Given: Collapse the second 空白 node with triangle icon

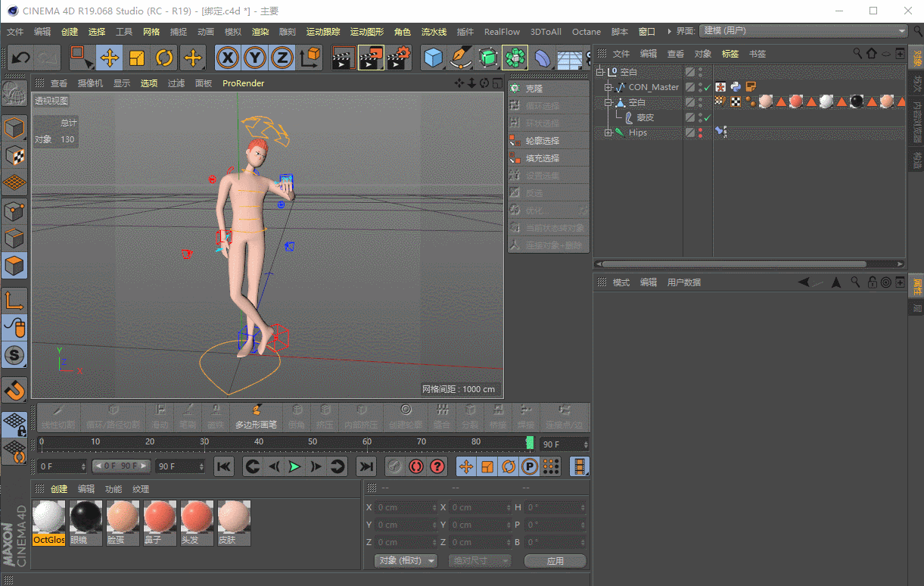Looking at the screenshot, I should tap(608, 102).
